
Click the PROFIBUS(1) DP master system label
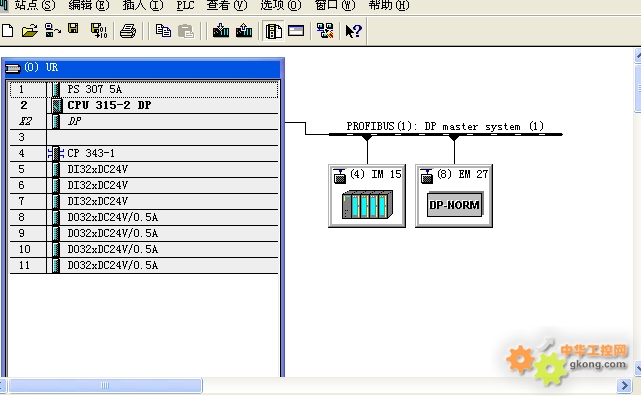click(x=445, y=126)
